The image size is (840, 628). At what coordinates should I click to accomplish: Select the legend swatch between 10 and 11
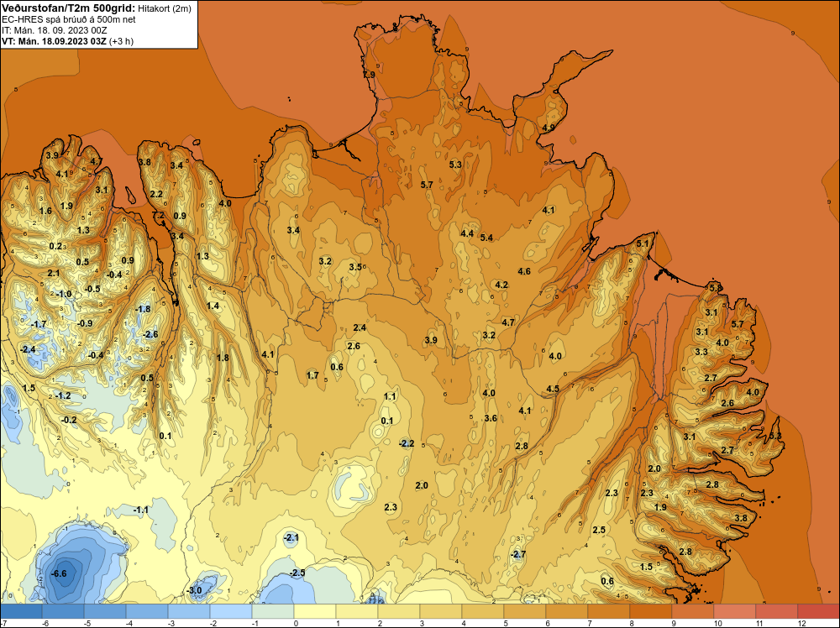[x=735, y=611]
